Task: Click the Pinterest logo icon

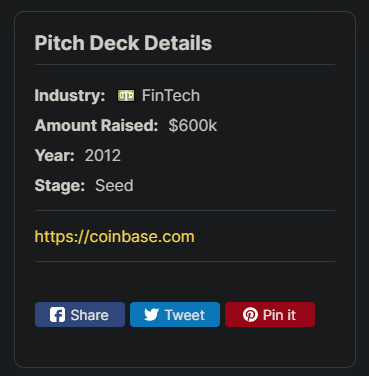Action: click(x=250, y=315)
